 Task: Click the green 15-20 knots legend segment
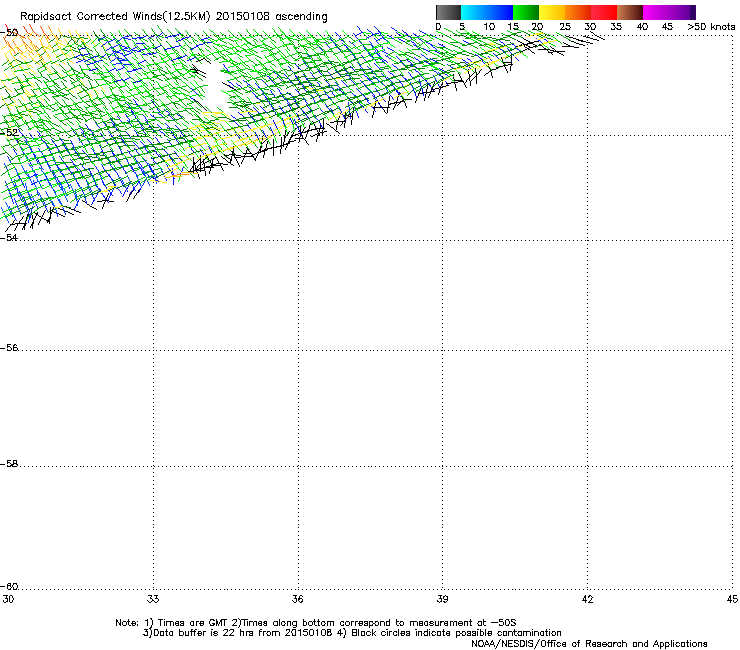(x=526, y=12)
